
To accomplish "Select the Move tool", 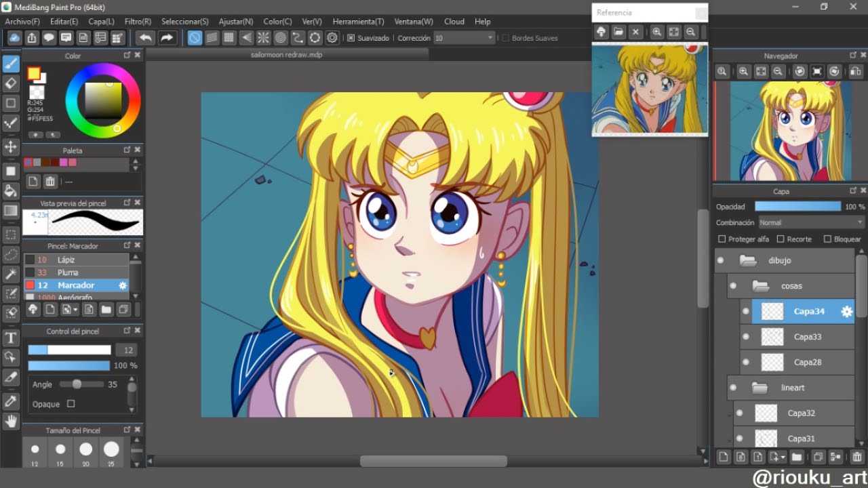I will [x=11, y=146].
